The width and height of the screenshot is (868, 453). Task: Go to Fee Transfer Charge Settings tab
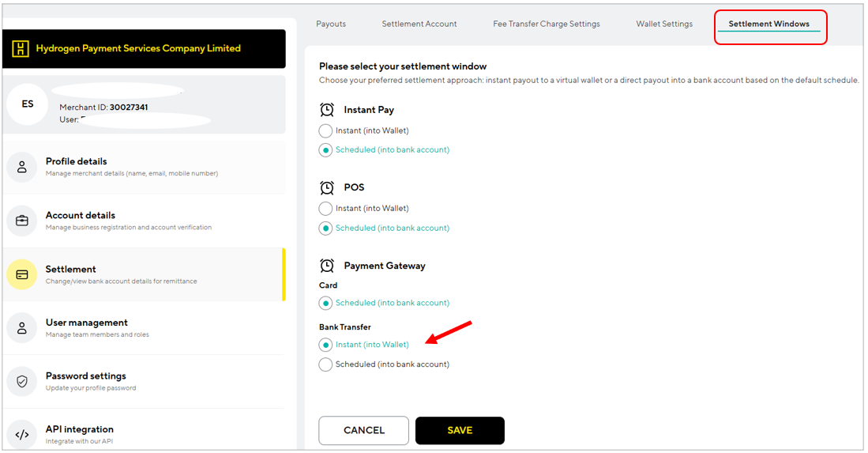pos(547,24)
